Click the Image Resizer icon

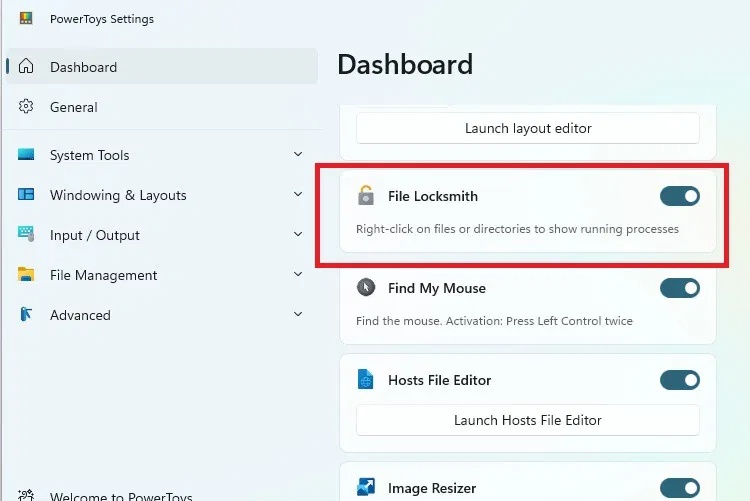[366, 487]
